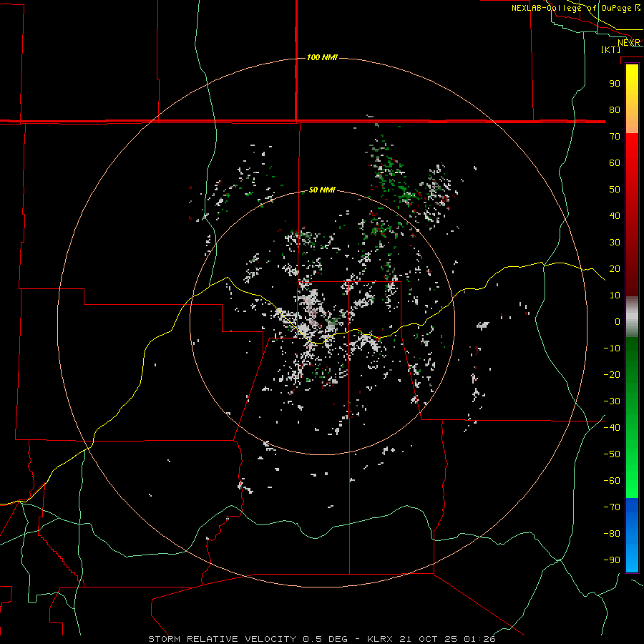Pick the gray zero-velocity band on color bar
This screenshot has width=644, height=644.
coord(632,317)
